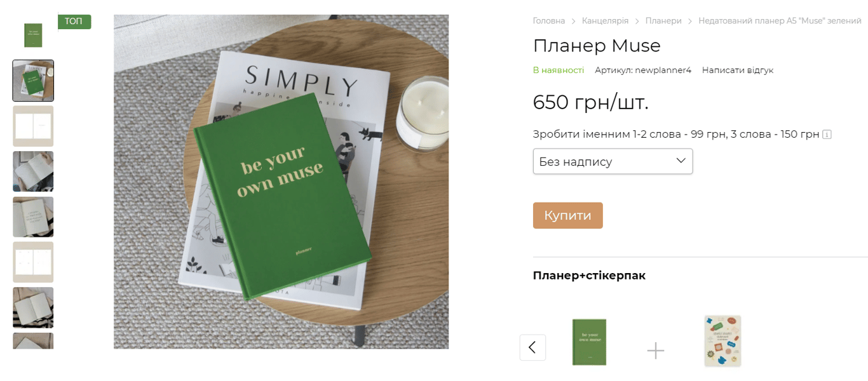Select the blank white pages thumbnail
This screenshot has width=868, height=381.
pos(33,126)
